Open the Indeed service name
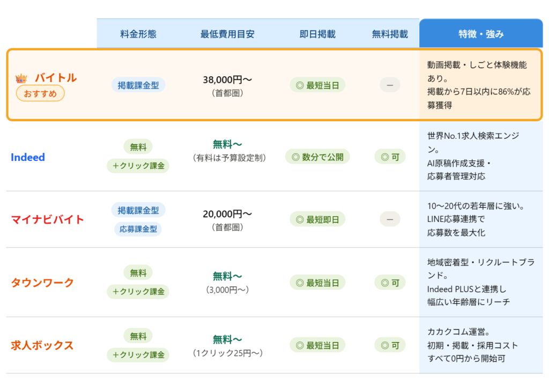The image size is (549, 392). coord(28,157)
